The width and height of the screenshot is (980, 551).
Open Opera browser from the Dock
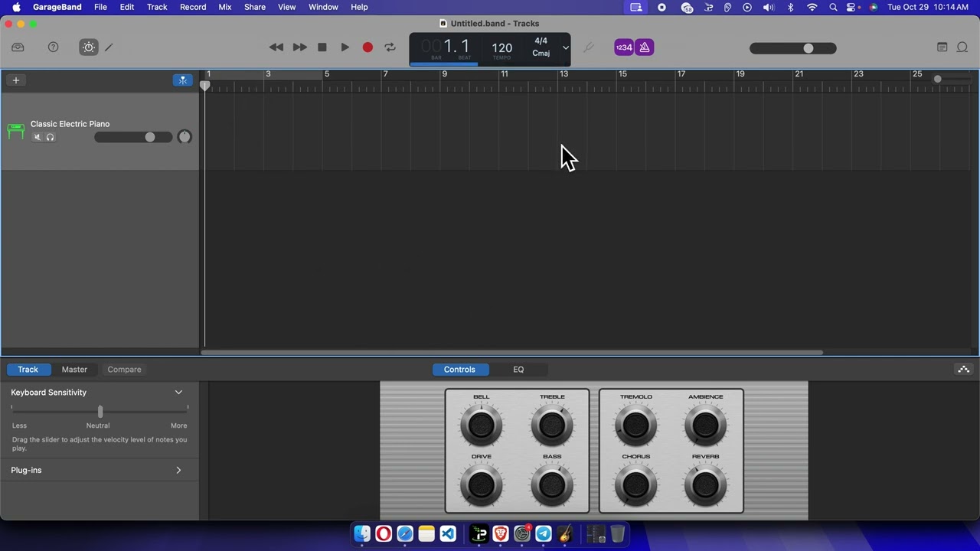(384, 533)
